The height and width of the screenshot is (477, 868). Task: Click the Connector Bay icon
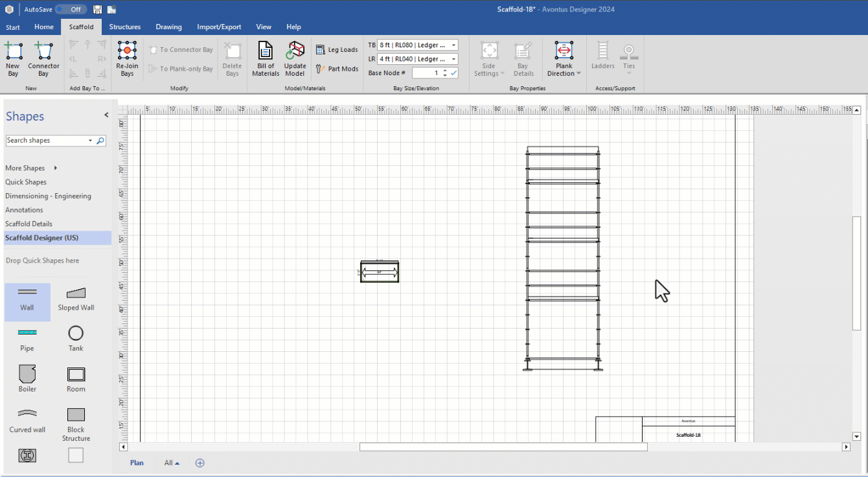tap(43, 59)
